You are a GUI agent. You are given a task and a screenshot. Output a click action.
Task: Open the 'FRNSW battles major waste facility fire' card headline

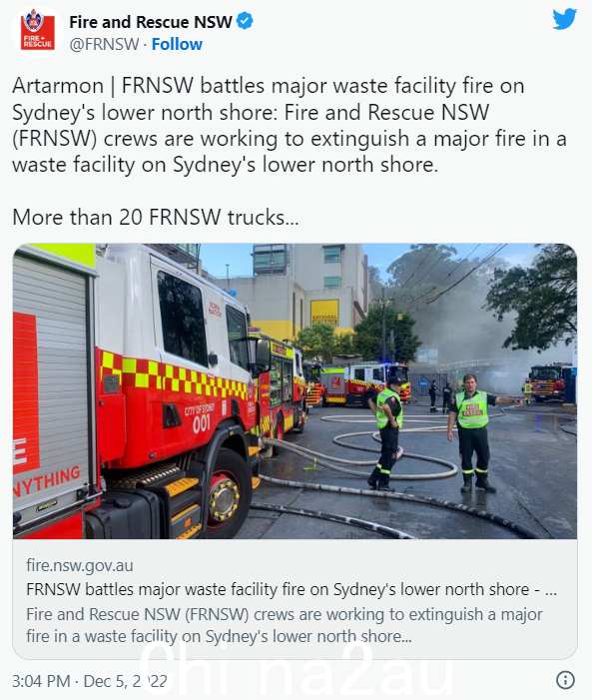[x=292, y=589]
